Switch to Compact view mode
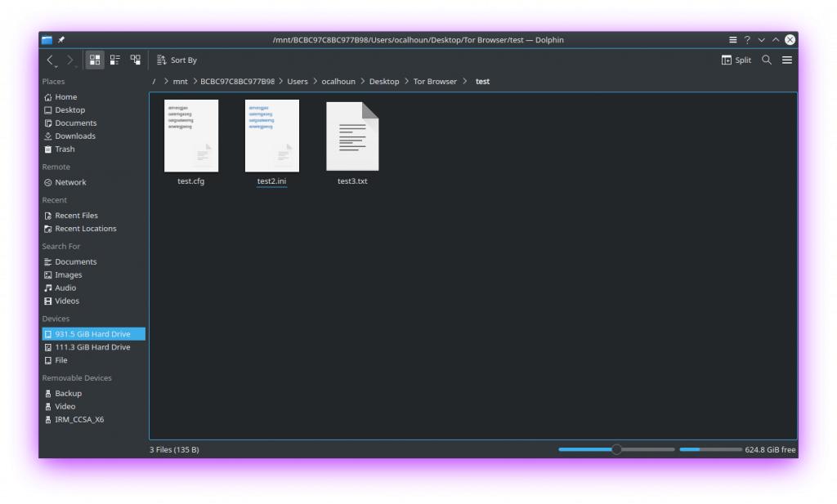 coord(115,60)
